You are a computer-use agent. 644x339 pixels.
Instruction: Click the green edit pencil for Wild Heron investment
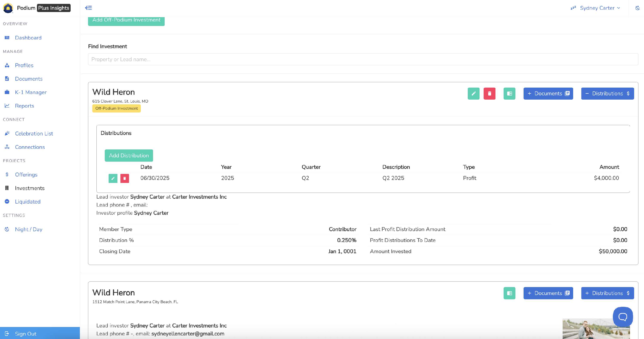click(474, 94)
